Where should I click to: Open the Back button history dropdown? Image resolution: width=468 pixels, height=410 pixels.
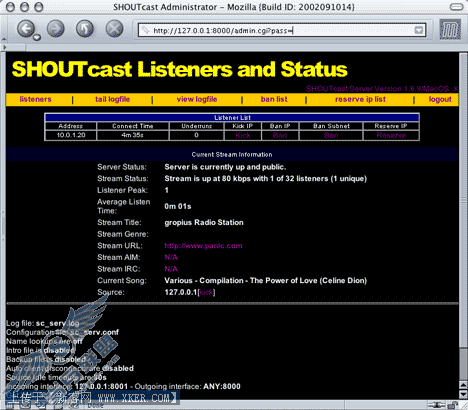click(x=37, y=37)
